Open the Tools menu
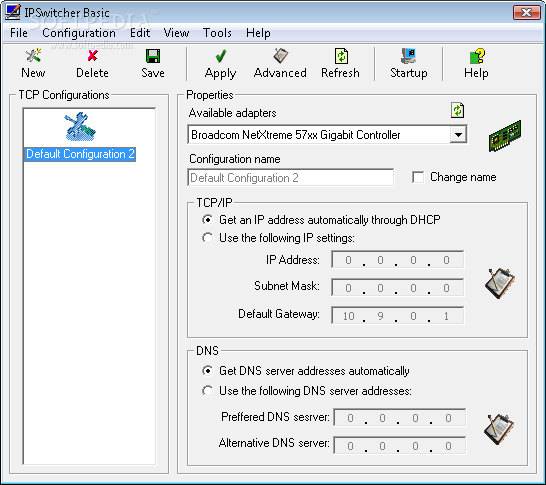This screenshot has height=485, width=546. point(217,33)
